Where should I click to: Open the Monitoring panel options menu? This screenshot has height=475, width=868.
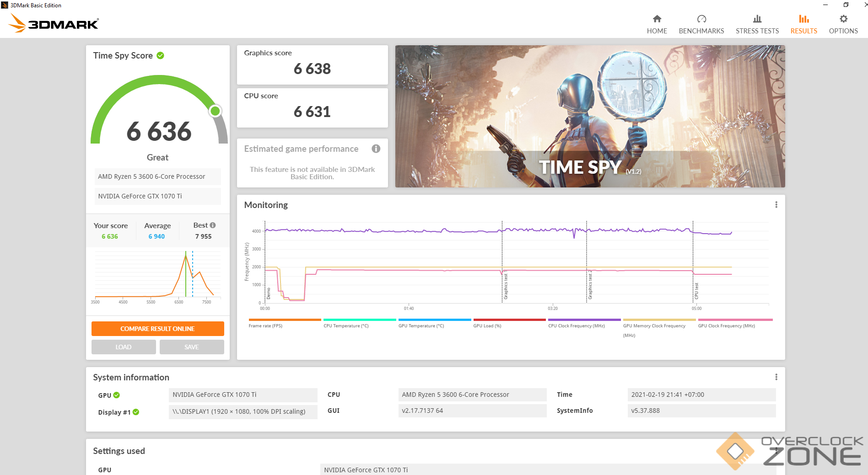tap(776, 205)
